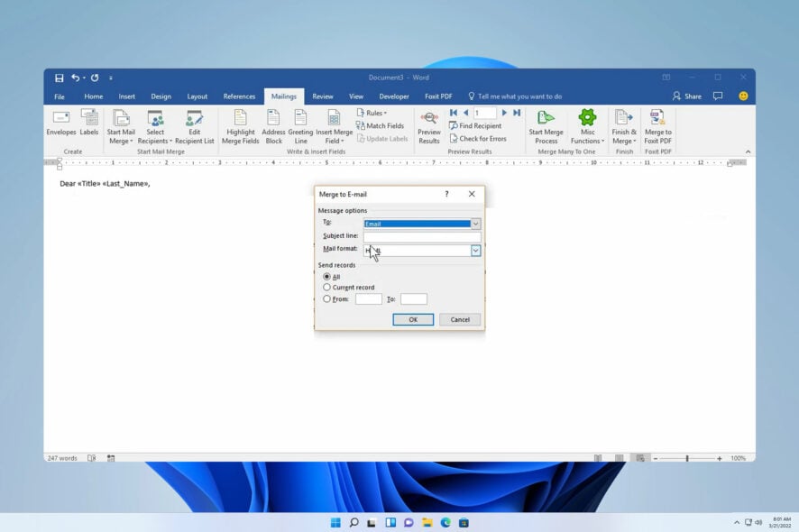Screen dimensions: 799x532
Task: Click Find Recipient
Action: (x=475, y=126)
